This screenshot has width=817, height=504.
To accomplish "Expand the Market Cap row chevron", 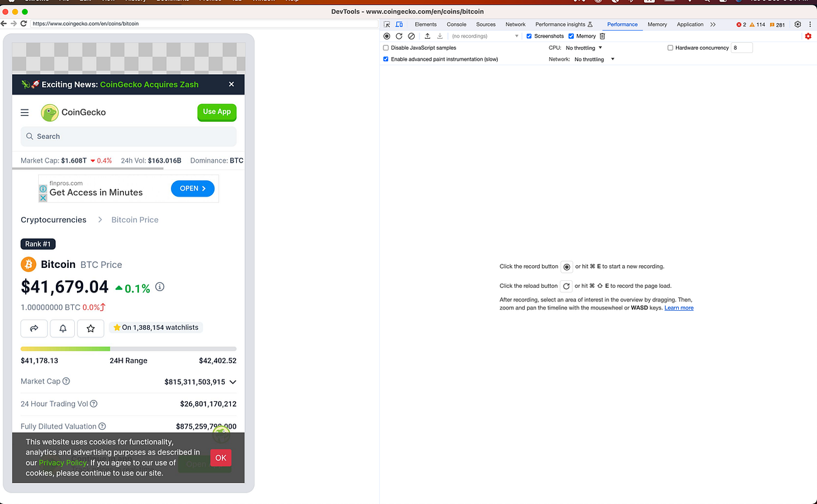I will pyautogui.click(x=233, y=382).
